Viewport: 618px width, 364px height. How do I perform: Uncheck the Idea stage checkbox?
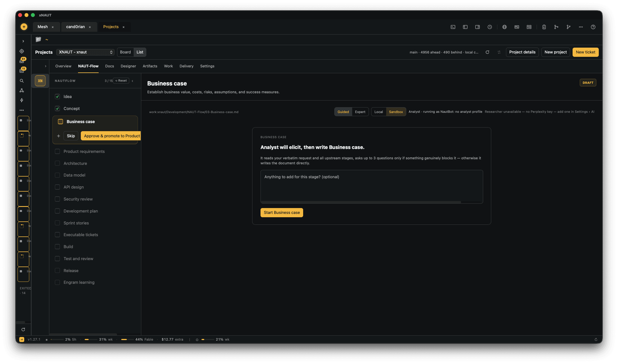pyautogui.click(x=57, y=97)
